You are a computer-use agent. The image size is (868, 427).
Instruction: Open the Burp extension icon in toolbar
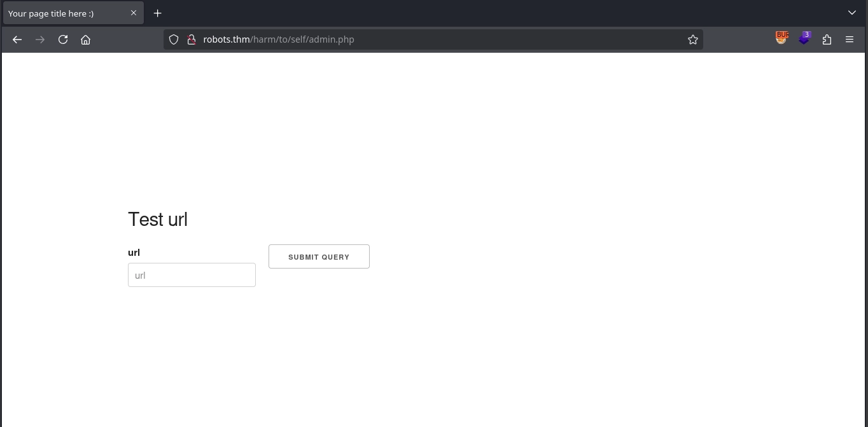click(781, 39)
